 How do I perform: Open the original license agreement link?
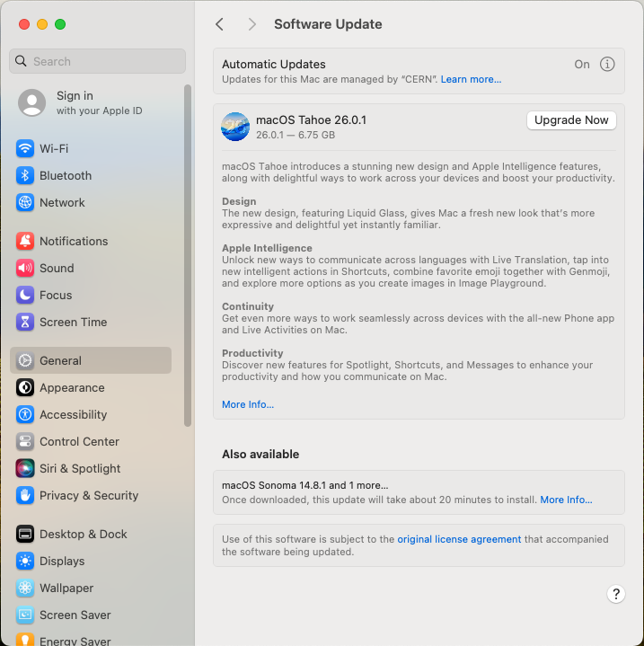(x=459, y=539)
